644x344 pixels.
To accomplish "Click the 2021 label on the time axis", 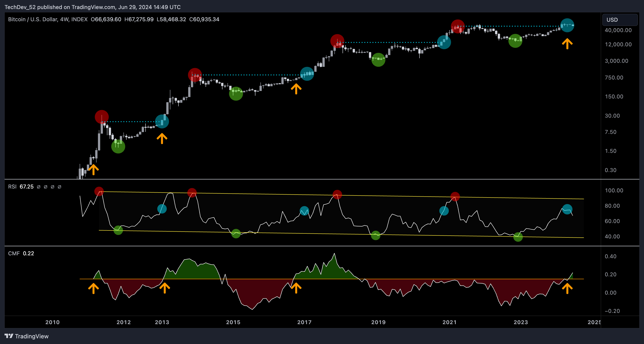I will [x=449, y=322].
